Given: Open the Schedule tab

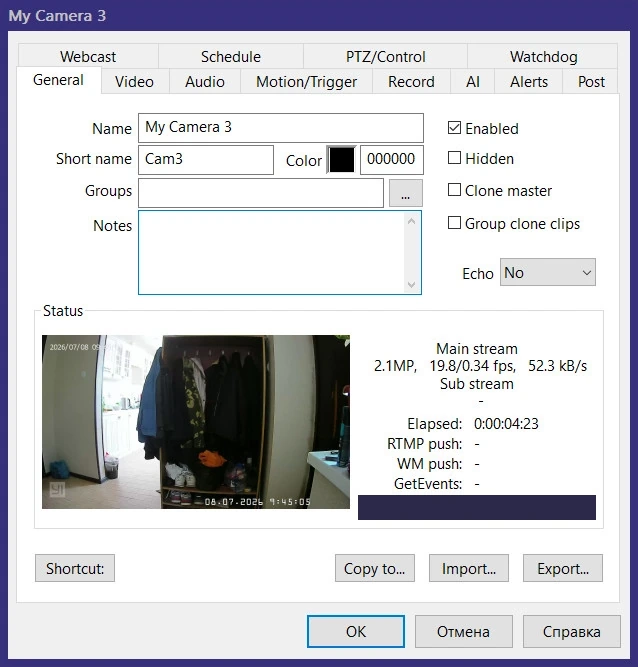Looking at the screenshot, I should (231, 57).
